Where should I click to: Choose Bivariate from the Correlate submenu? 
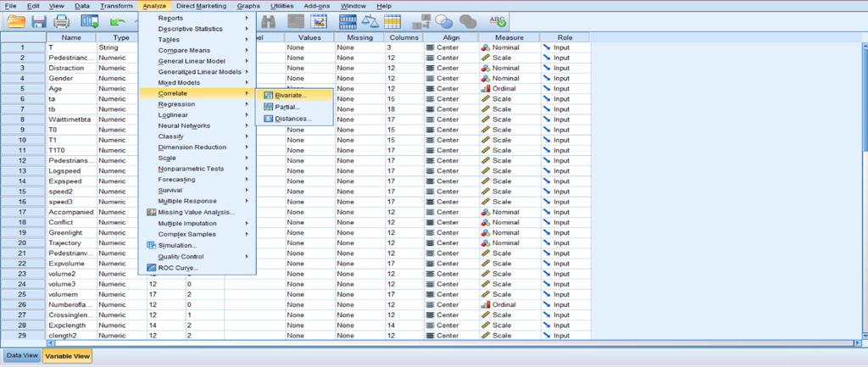[x=294, y=96]
